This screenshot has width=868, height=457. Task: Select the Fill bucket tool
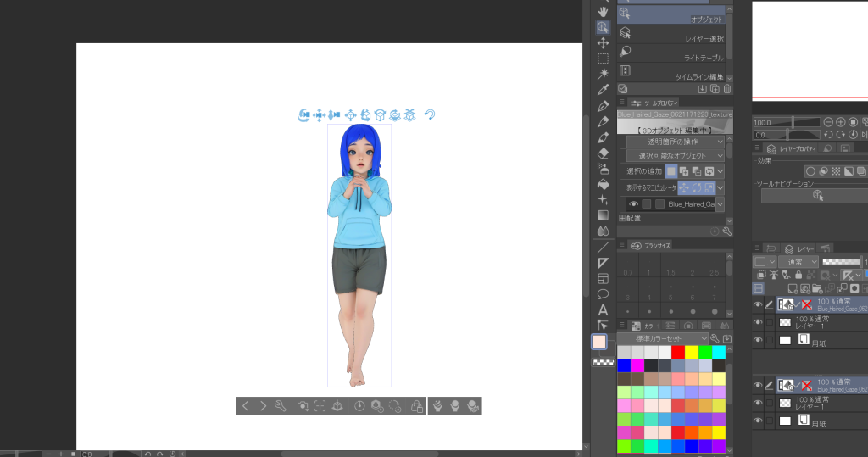tap(603, 185)
